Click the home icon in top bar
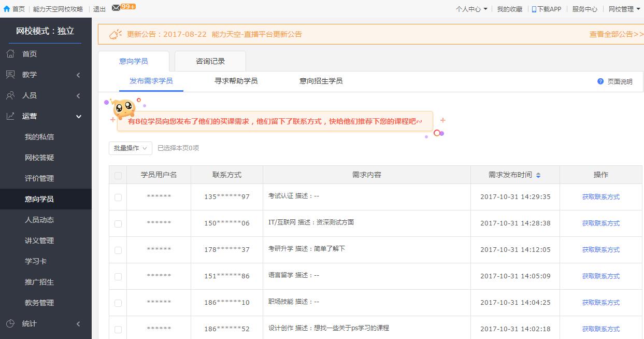Image resolution: width=644 pixels, height=339 pixels. click(x=6, y=9)
